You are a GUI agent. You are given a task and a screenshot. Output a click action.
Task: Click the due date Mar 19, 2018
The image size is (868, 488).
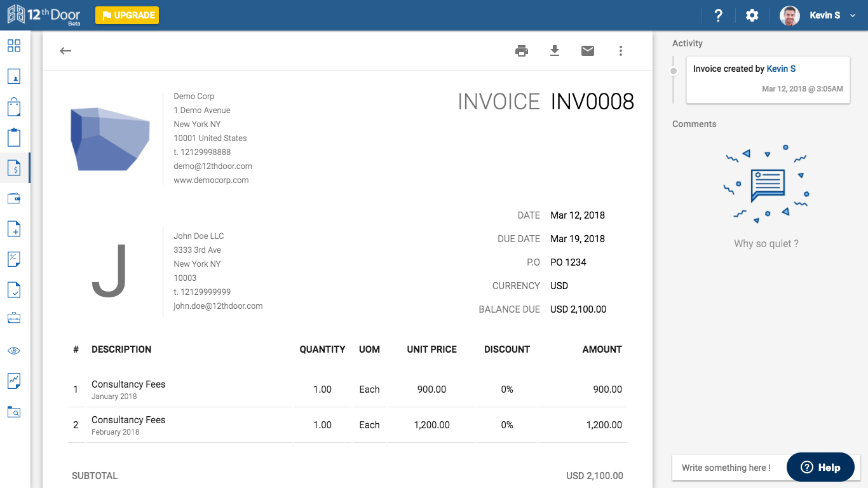tap(578, 239)
